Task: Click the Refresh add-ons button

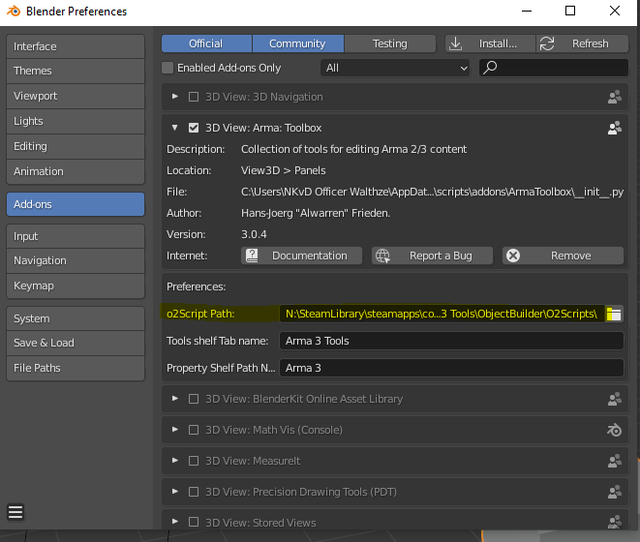Action: [582, 44]
